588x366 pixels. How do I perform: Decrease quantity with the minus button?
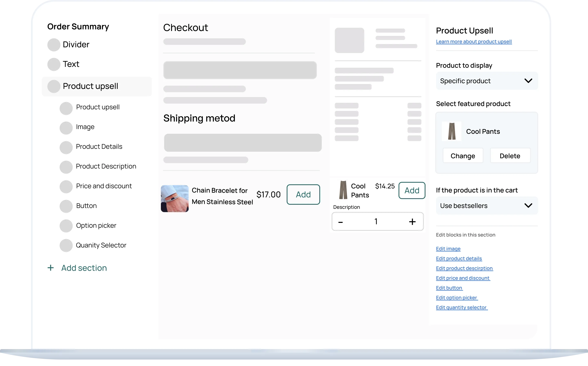tap(341, 222)
